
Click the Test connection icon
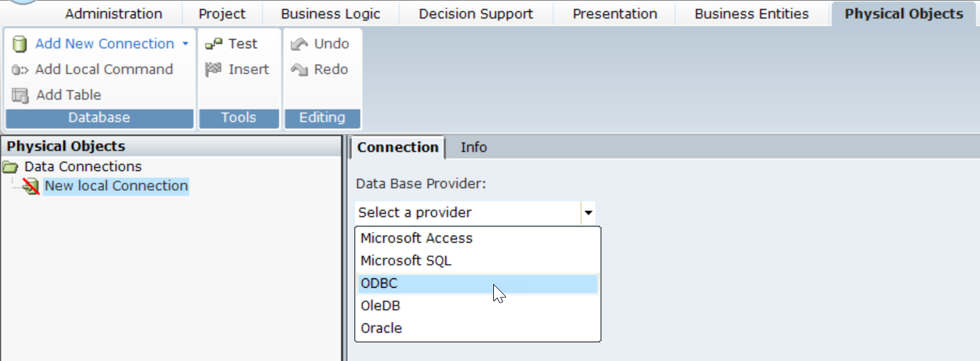point(214,44)
